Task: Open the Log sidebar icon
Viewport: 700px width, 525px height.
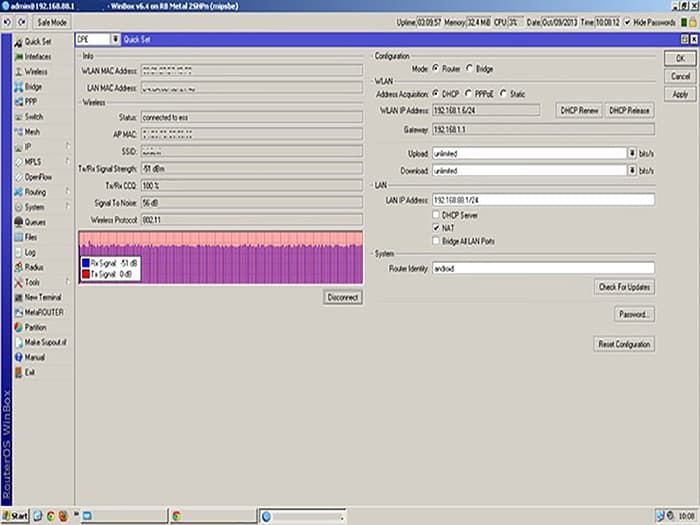Action: (x=17, y=252)
